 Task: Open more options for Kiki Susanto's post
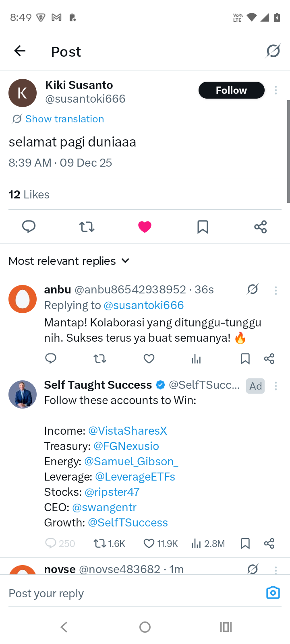click(276, 90)
